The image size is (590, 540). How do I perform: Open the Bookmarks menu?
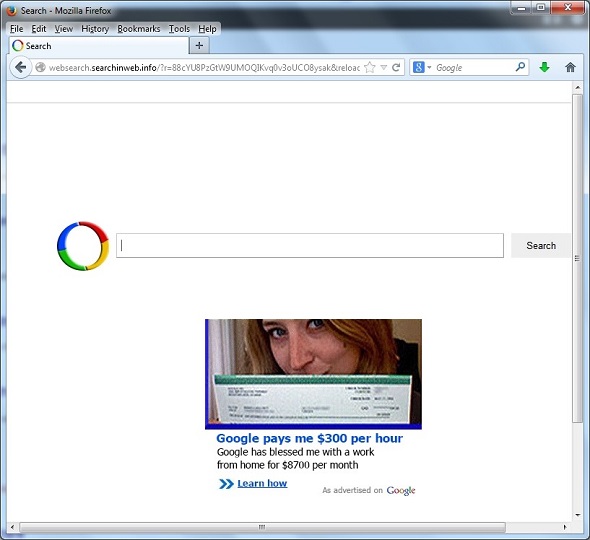point(138,29)
